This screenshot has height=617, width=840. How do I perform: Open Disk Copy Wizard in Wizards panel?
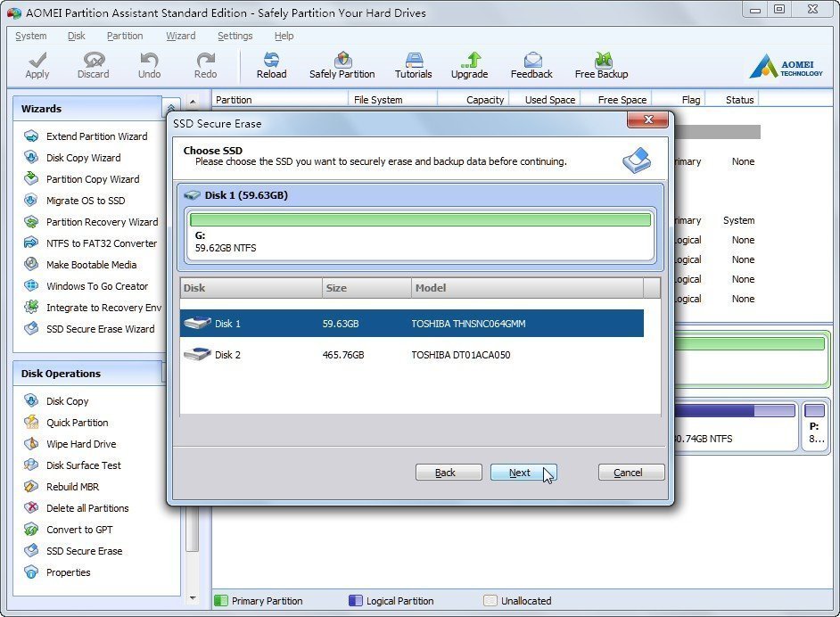click(83, 158)
